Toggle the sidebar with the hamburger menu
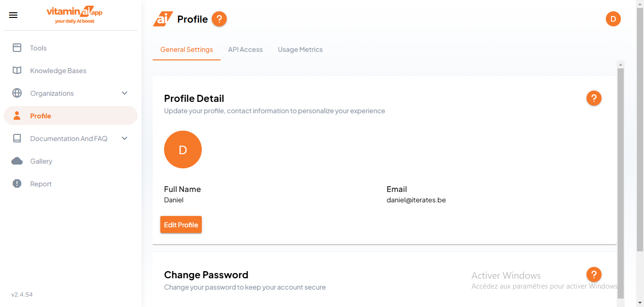This screenshot has height=307, width=644. click(13, 15)
